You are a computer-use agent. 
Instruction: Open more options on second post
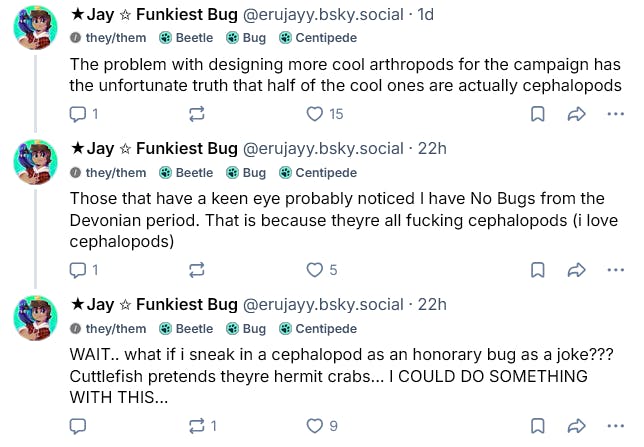point(615,269)
